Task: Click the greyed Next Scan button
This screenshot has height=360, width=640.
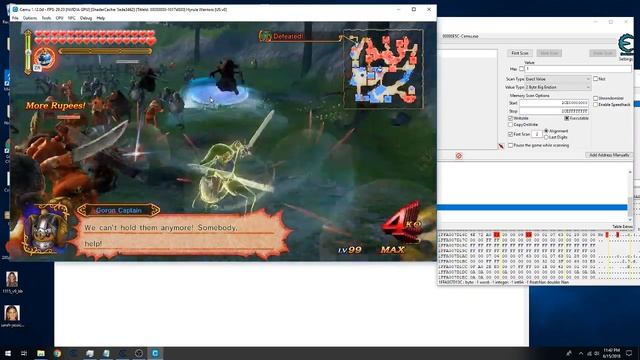Action: (549, 53)
